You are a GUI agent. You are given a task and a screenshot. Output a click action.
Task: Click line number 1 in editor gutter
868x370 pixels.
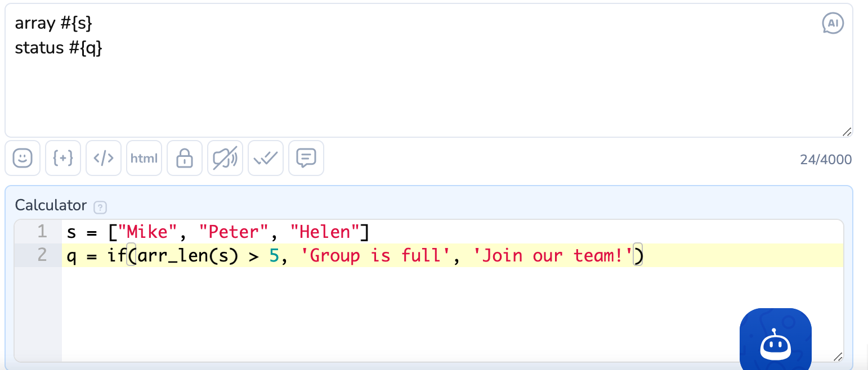pyautogui.click(x=42, y=232)
